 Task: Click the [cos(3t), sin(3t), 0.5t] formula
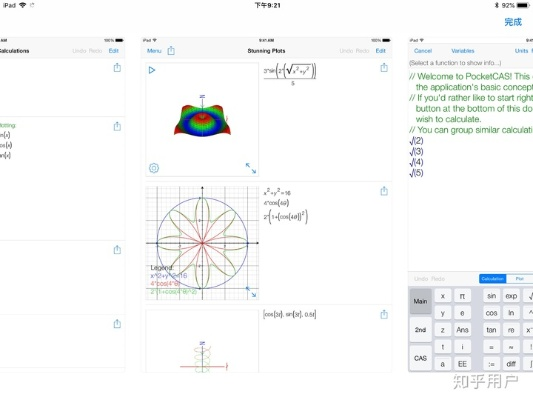[x=290, y=315]
